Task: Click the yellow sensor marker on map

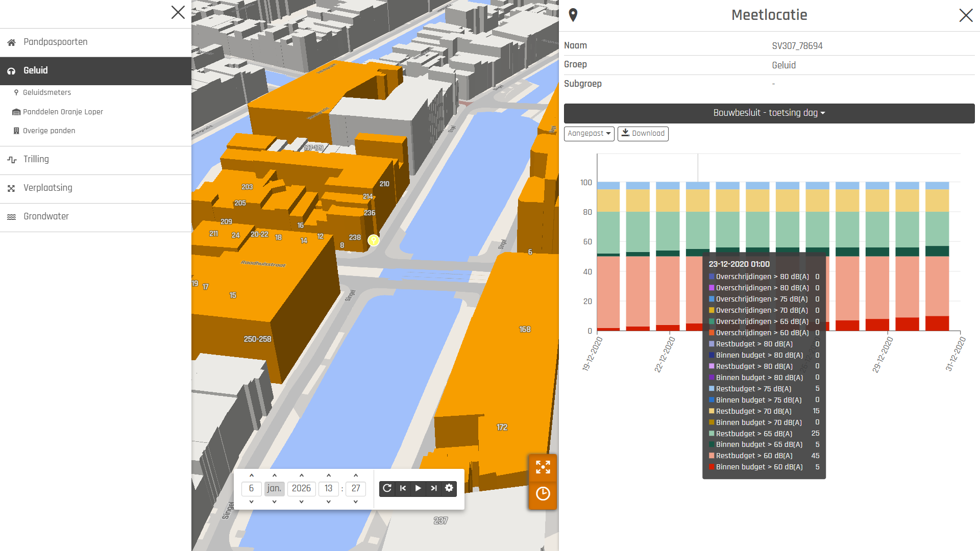Action: pyautogui.click(x=374, y=240)
